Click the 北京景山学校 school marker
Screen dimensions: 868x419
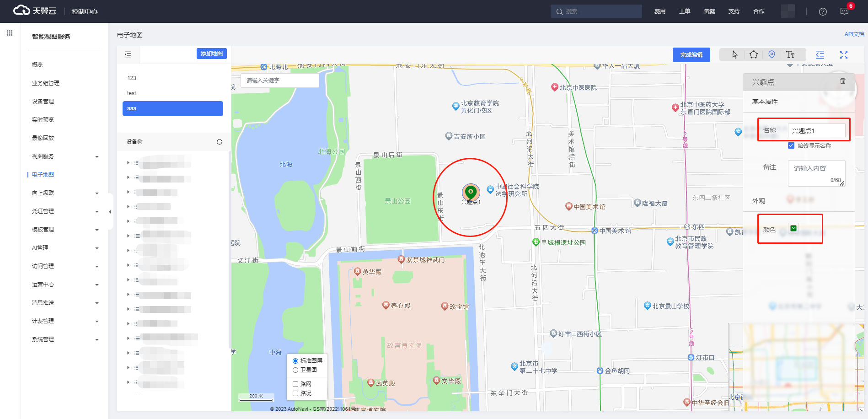[x=647, y=306]
